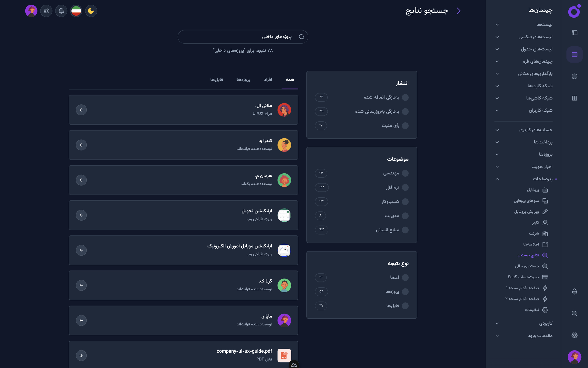This screenshot has width=588, height=368.
Task: Toggle the فایل‌ها result type checkbox
Action: (x=405, y=306)
